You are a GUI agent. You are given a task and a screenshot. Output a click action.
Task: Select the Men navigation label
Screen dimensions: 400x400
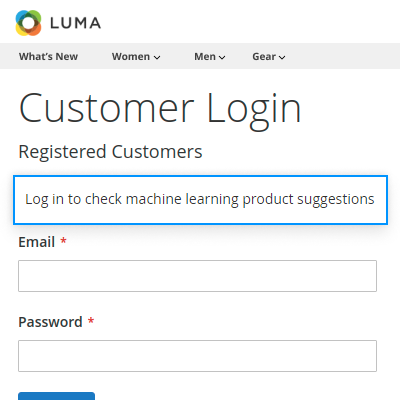tap(205, 56)
